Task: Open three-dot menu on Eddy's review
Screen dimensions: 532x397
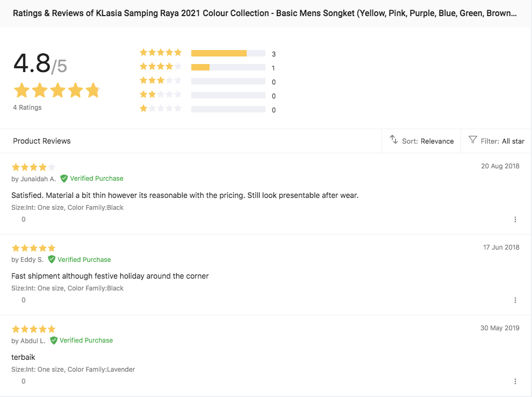Action: coord(515,300)
